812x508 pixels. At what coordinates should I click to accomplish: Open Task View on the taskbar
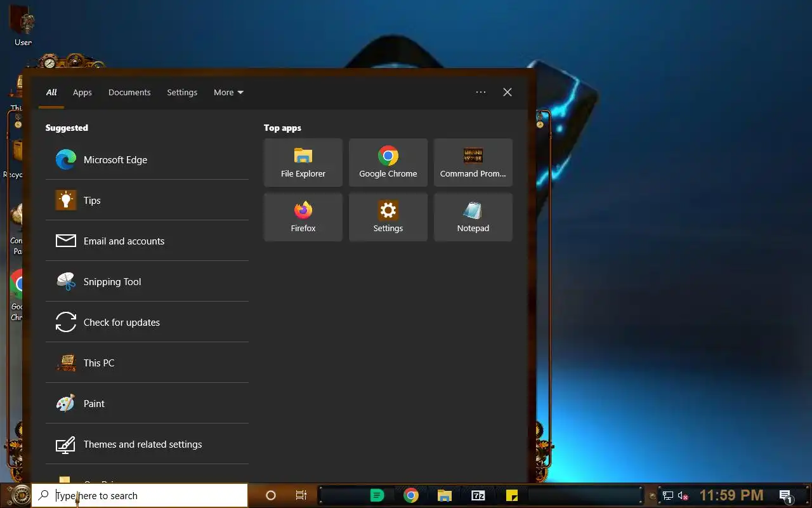tap(301, 495)
